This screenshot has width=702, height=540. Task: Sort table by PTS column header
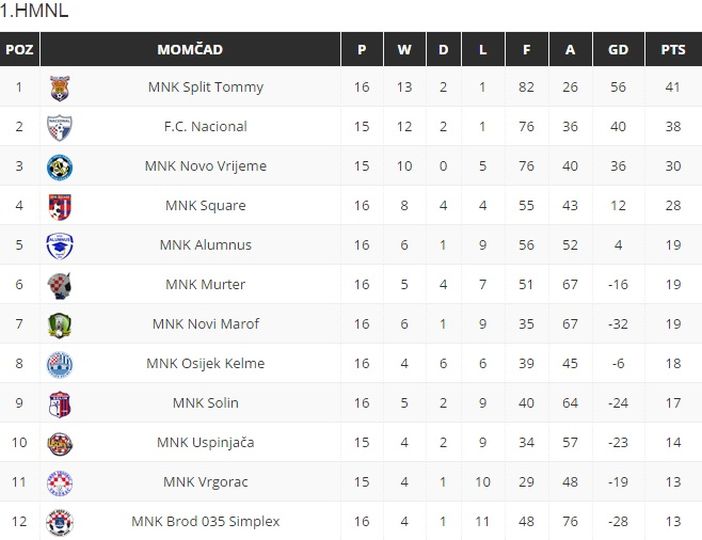pyautogui.click(x=673, y=49)
